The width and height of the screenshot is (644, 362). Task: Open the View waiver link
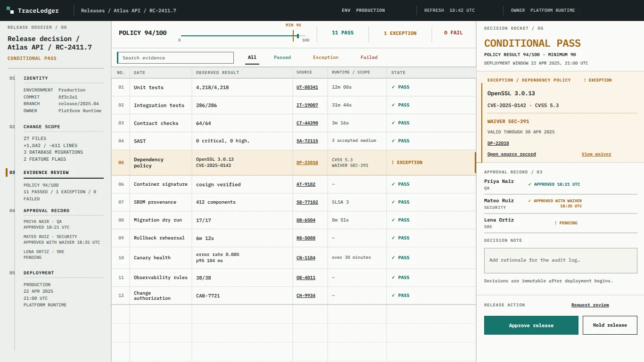tap(596, 154)
